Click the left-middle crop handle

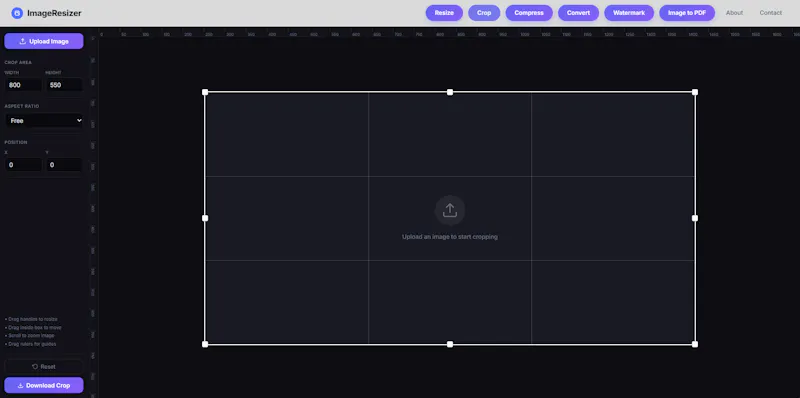click(205, 218)
